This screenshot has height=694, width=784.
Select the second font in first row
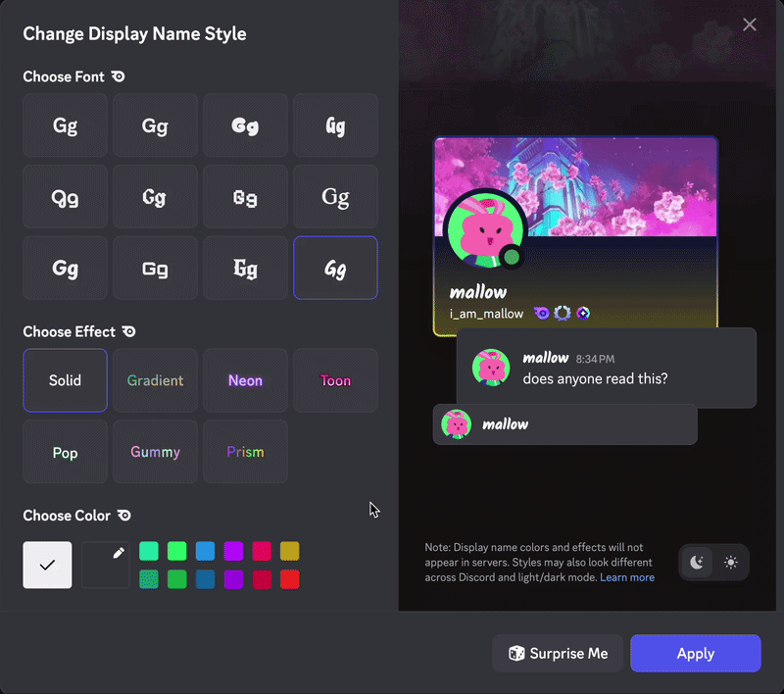click(x=155, y=125)
